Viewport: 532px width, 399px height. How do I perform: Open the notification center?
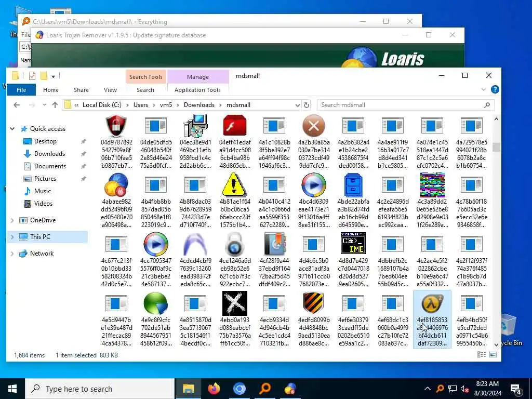pyautogui.click(x=516, y=389)
